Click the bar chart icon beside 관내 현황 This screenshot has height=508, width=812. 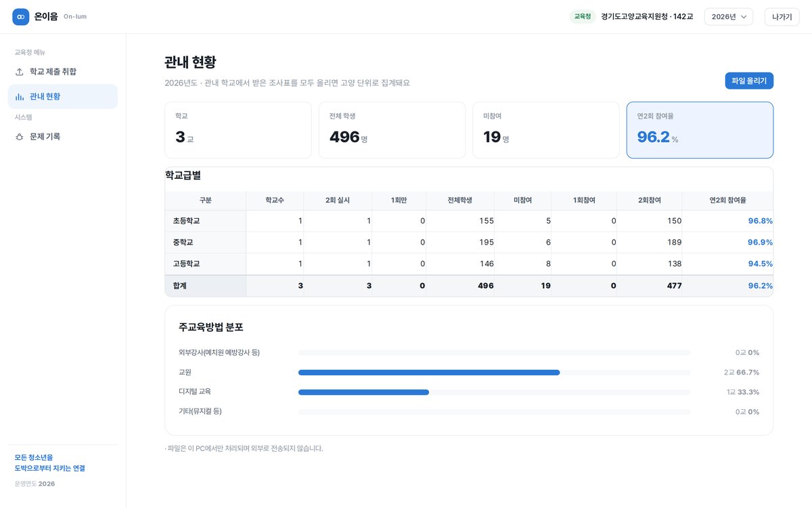pyautogui.click(x=20, y=97)
